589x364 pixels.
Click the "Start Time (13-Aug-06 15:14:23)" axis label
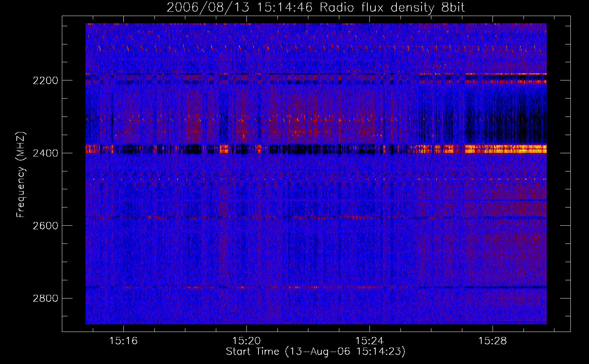[316, 352]
